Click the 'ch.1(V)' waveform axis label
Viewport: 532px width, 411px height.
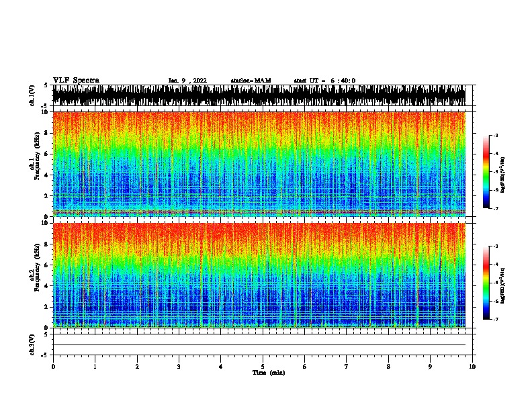pyautogui.click(x=32, y=95)
